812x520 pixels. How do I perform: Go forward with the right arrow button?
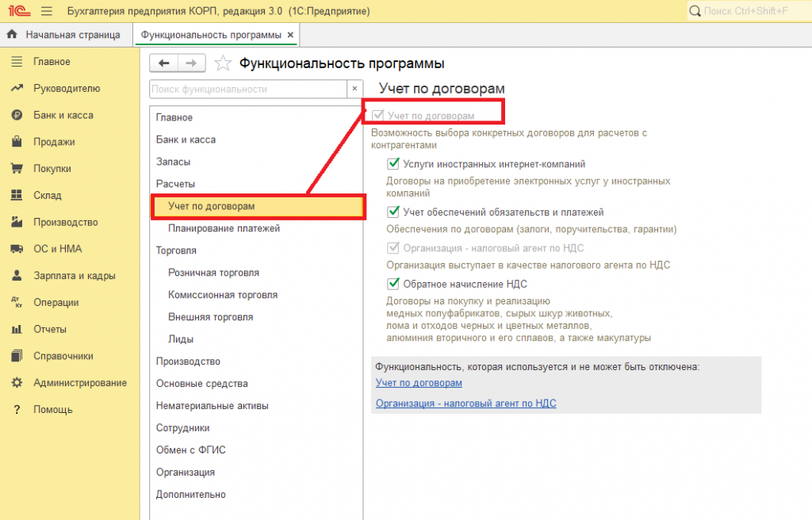click(x=192, y=63)
